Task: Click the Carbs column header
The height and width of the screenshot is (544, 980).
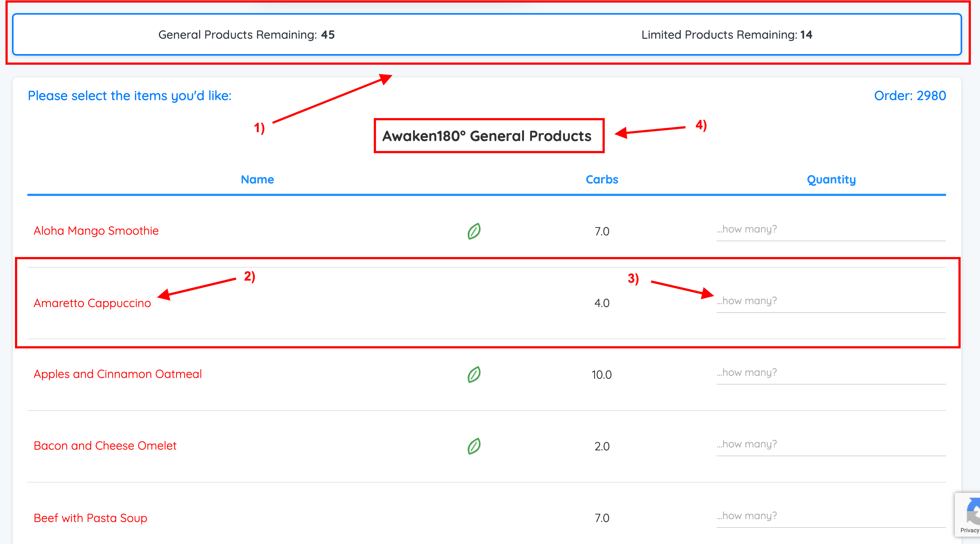Action: 601,179
